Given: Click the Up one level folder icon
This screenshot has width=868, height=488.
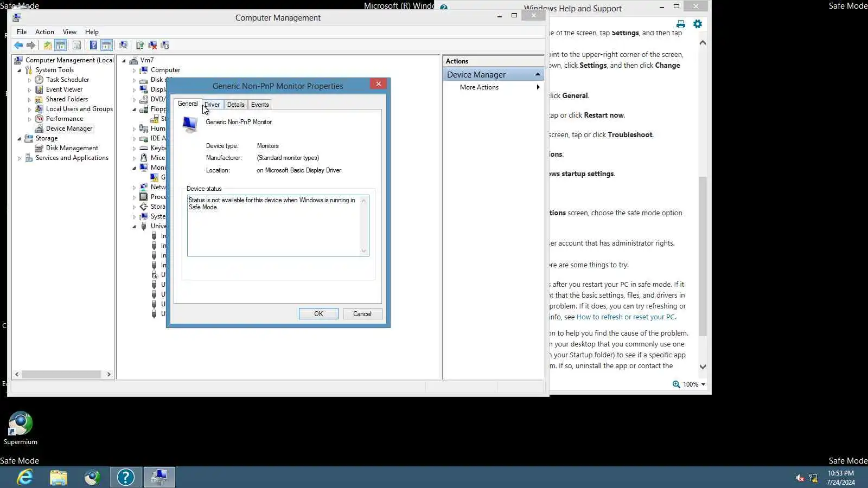Looking at the screenshot, I should pos(48,46).
